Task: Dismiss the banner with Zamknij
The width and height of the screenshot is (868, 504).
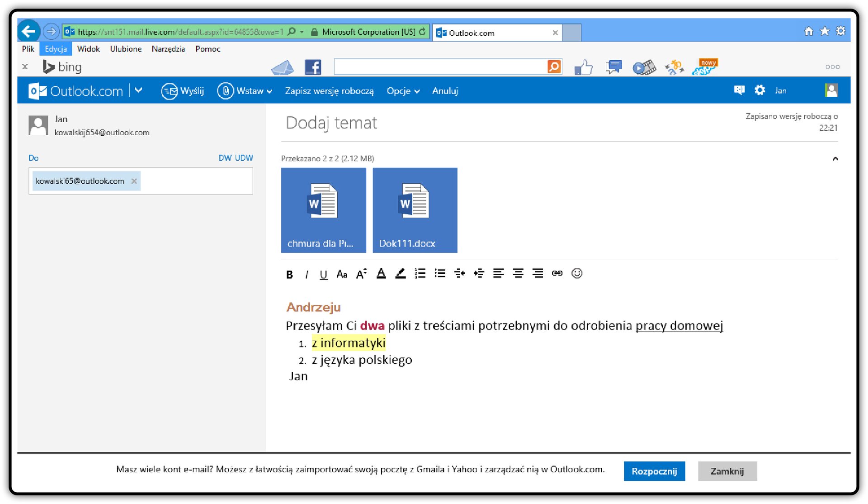Action: [x=727, y=471]
